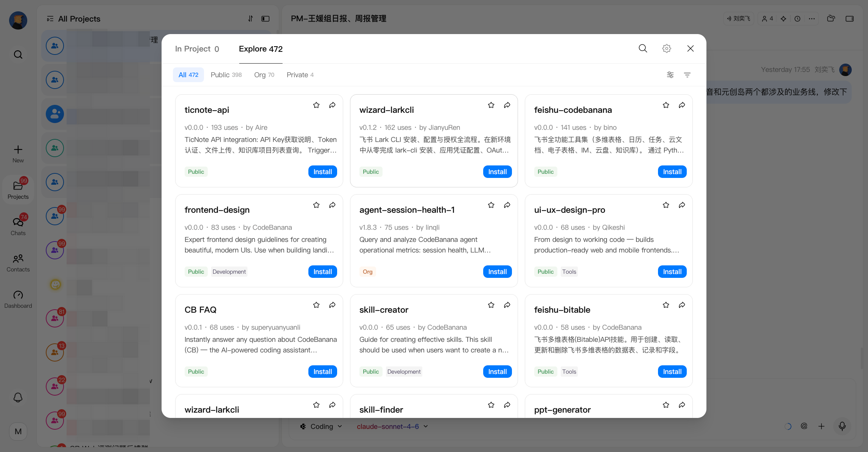Screen dimensions: 868x452
Task: Share the ui-ux-design-pro skill
Action: (x=682, y=205)
